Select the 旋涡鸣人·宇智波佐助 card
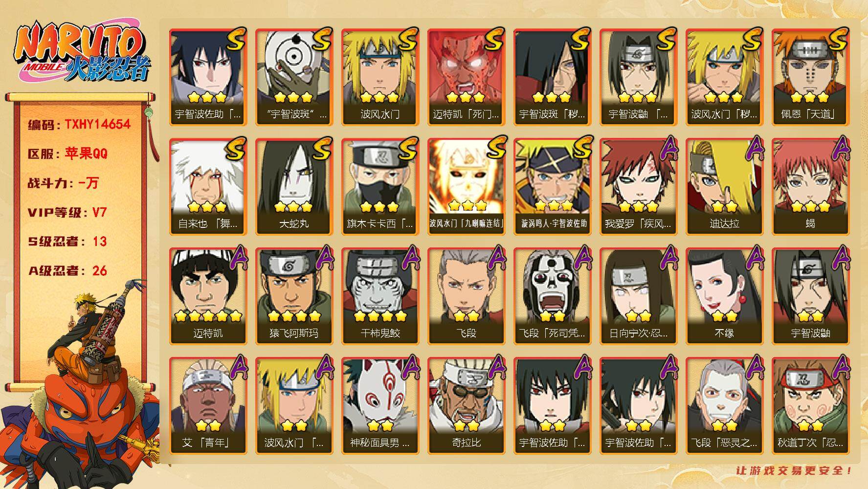 552,187
